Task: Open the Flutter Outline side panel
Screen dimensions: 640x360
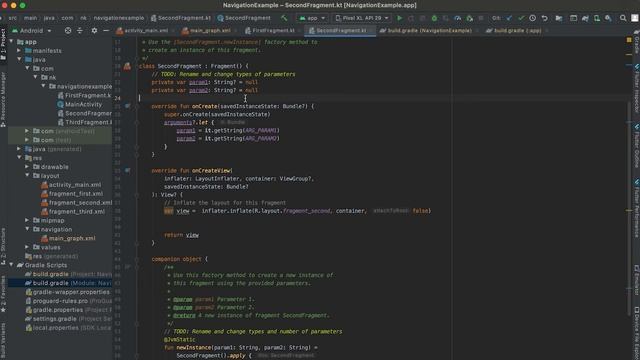Action: (636, 146)
